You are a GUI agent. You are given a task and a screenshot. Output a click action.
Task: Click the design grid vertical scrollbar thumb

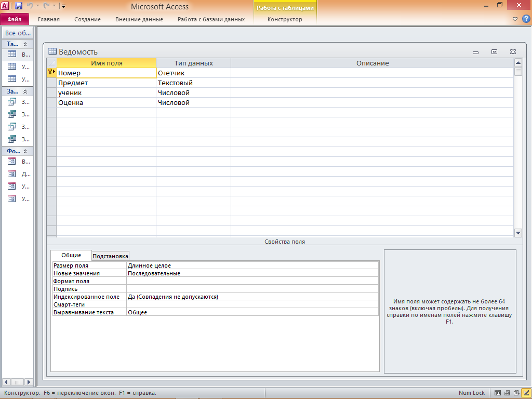click(x=518, y=71)
